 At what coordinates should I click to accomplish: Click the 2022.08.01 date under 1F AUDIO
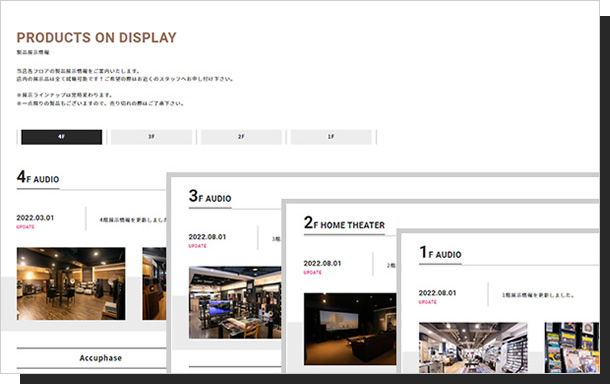click(437, 293)
